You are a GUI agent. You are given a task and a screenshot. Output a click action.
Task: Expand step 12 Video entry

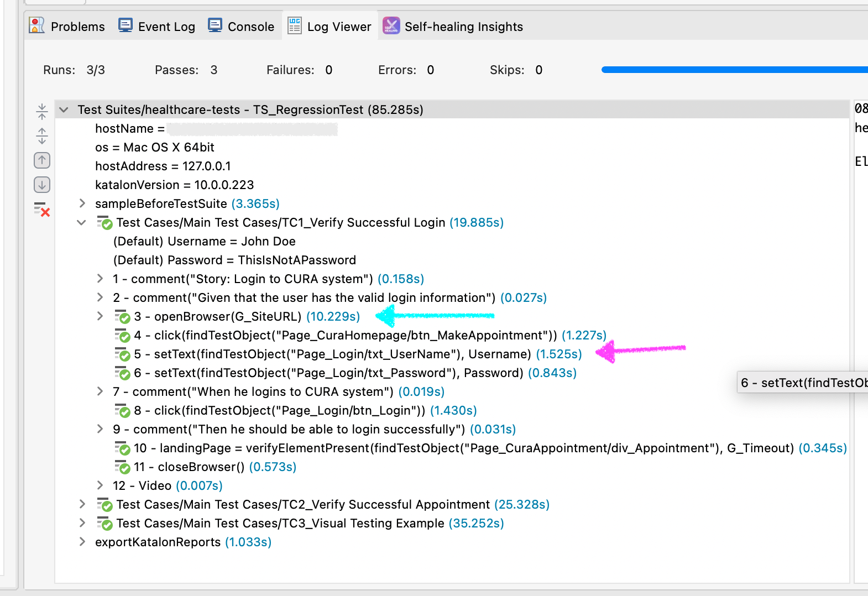[100, 485]
